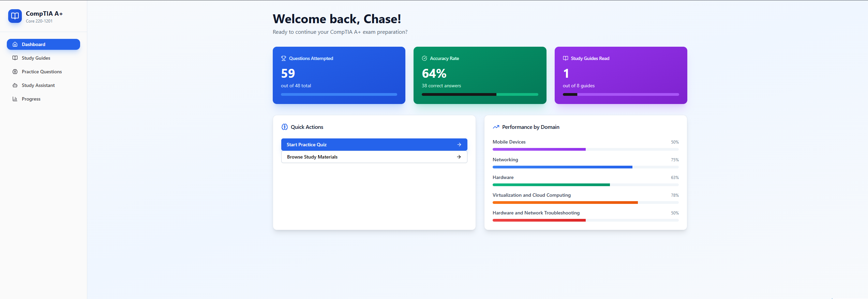Image resolution: width=868 pixels, height=299 pixels.
Task: Click the "64%" accuracy value
Action: [434, 73]
